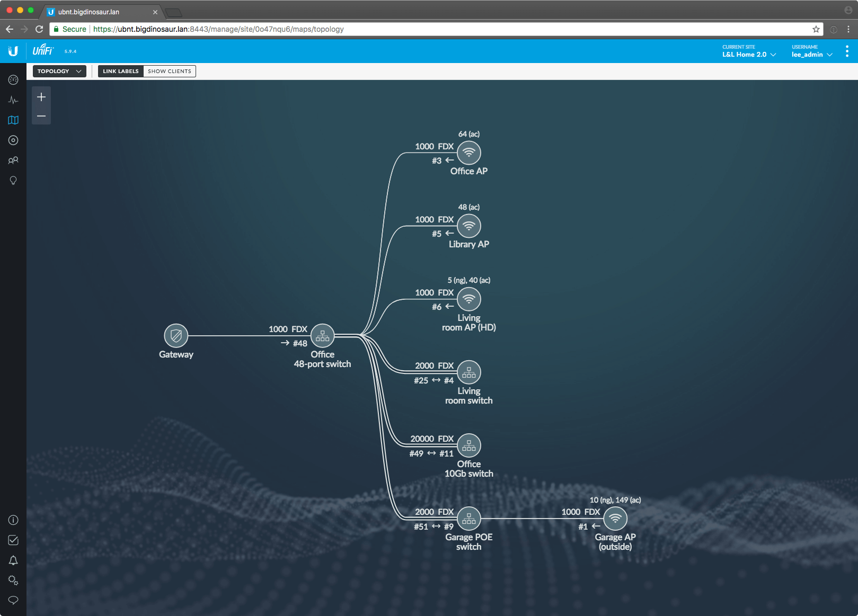Select the Office 48-port switch node

322,335
